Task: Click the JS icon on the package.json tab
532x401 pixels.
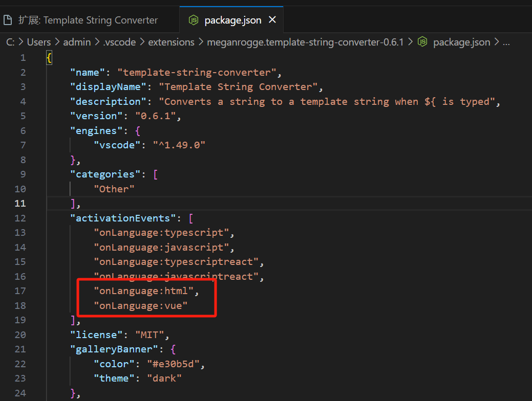Action: point(194,19)
